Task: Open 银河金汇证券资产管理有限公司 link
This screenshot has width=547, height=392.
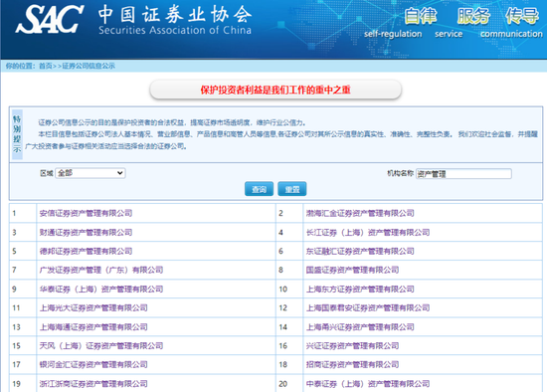Action: (93, 365)
